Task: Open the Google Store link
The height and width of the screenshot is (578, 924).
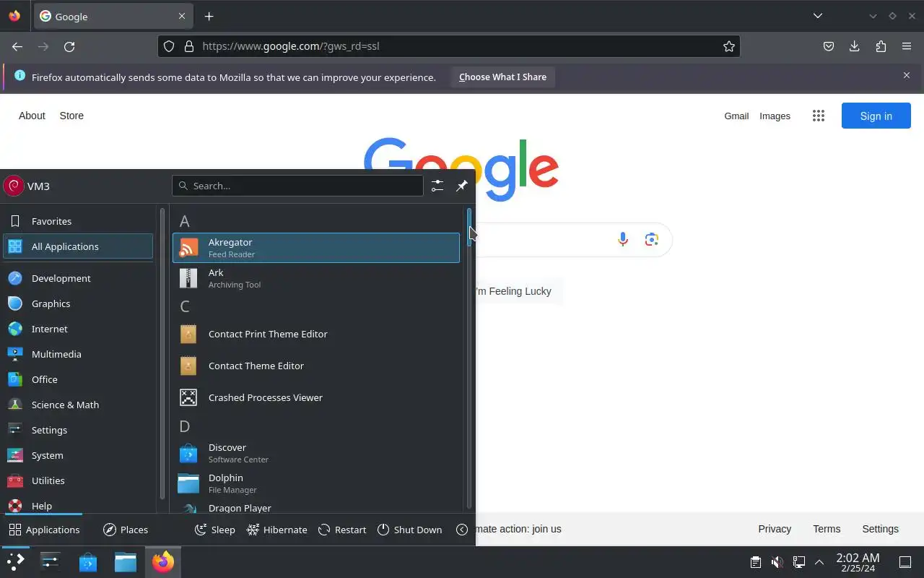Action: 71,116
